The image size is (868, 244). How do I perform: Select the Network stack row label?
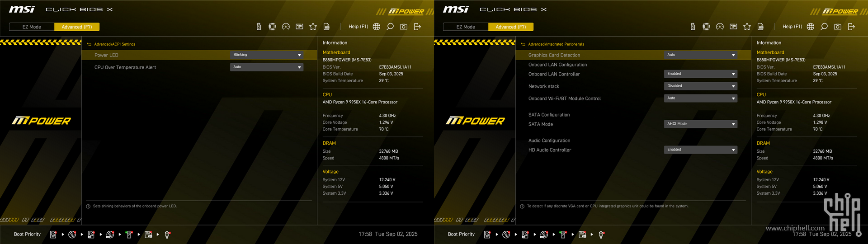coord(544,86)
